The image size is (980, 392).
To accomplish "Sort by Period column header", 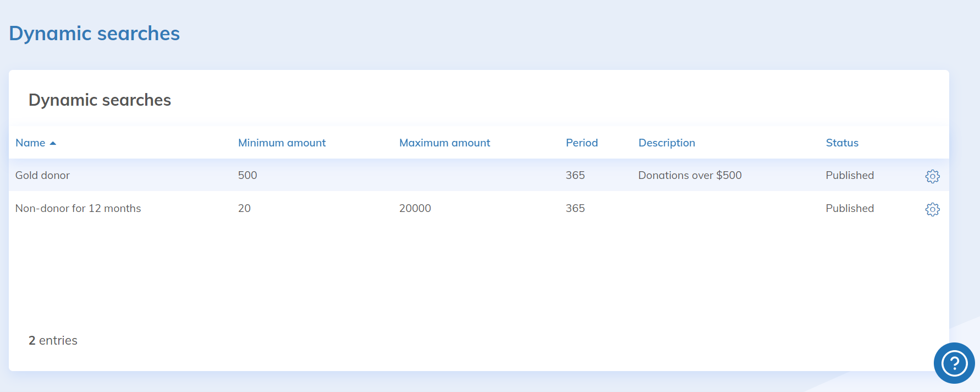I will (x=581, y=143).
